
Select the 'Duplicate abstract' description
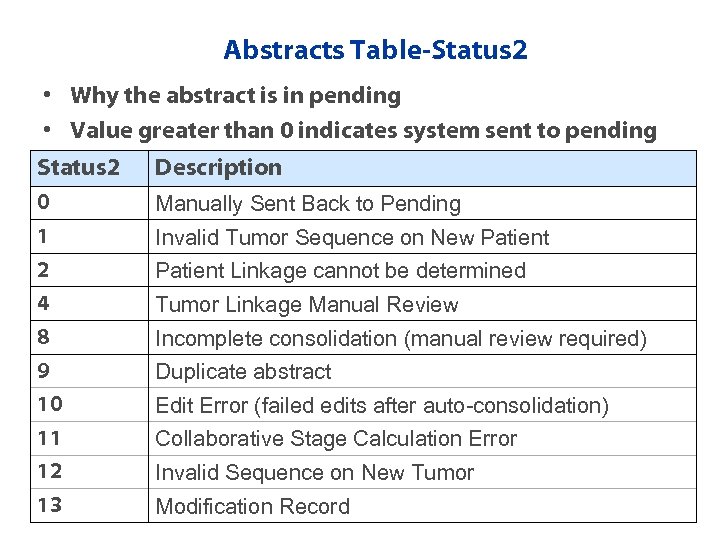click(243, 372)
